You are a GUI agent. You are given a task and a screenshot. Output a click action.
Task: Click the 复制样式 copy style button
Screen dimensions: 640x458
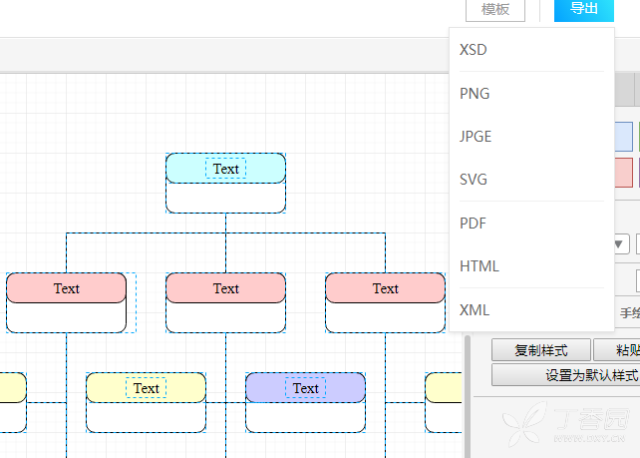[x=541, y=350]
